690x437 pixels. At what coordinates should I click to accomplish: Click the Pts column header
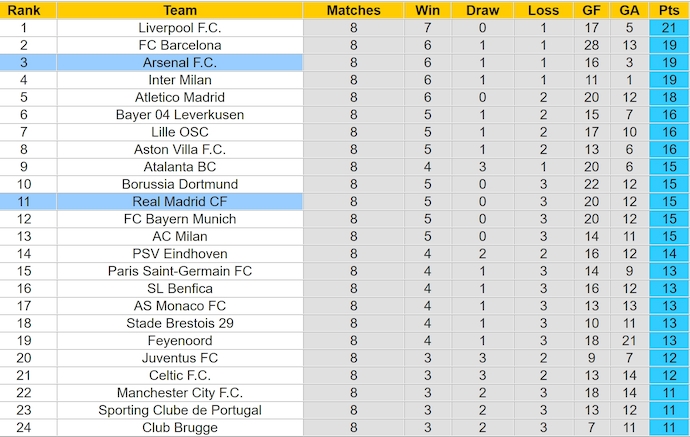point(668,10)
